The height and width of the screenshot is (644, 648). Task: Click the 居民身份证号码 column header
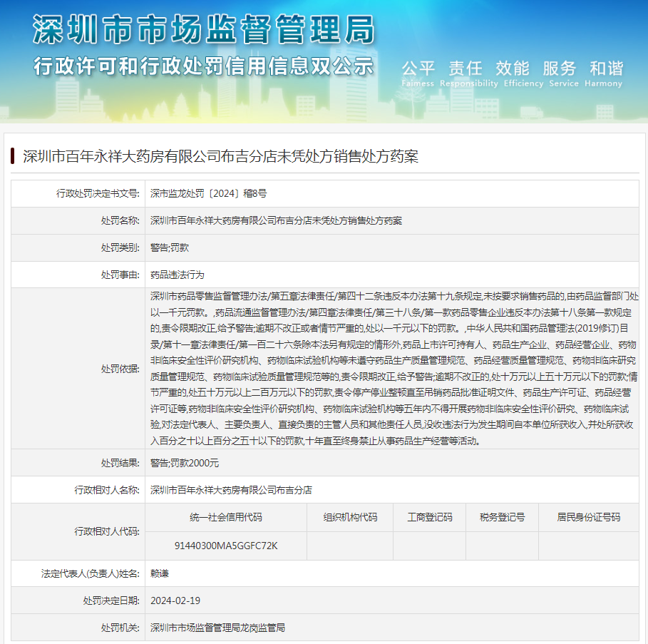pos(589,518)
